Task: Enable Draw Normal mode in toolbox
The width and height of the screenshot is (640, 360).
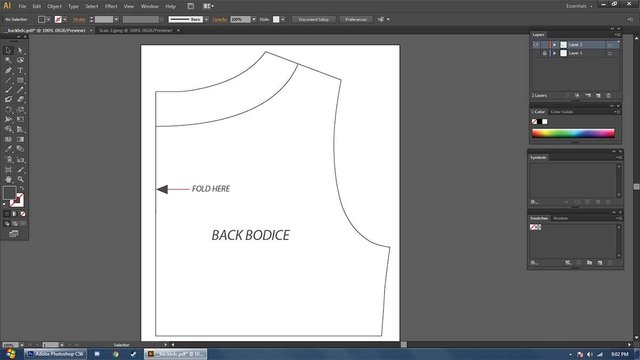Action: (x=7, y=224)
